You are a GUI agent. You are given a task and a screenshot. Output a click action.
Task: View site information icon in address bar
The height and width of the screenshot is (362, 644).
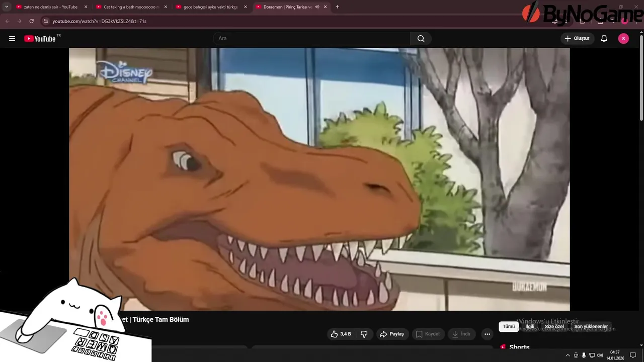46,21
